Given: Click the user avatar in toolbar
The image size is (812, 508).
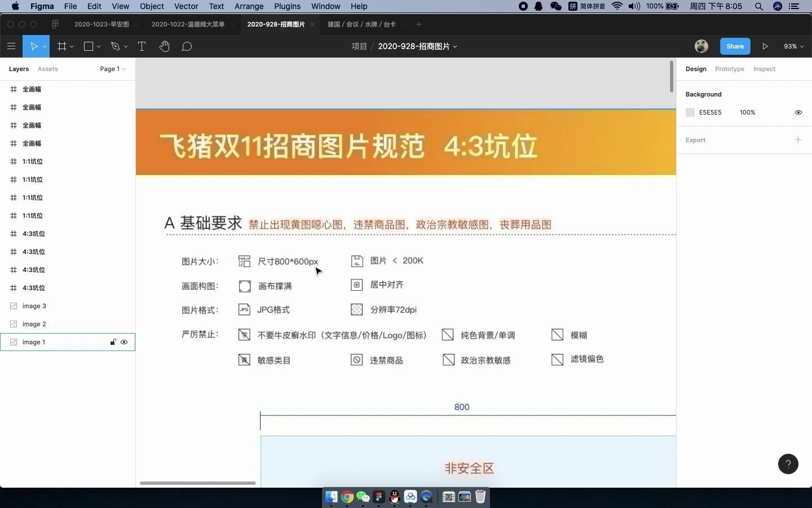Looking at the screenshot, I should 701,46.
